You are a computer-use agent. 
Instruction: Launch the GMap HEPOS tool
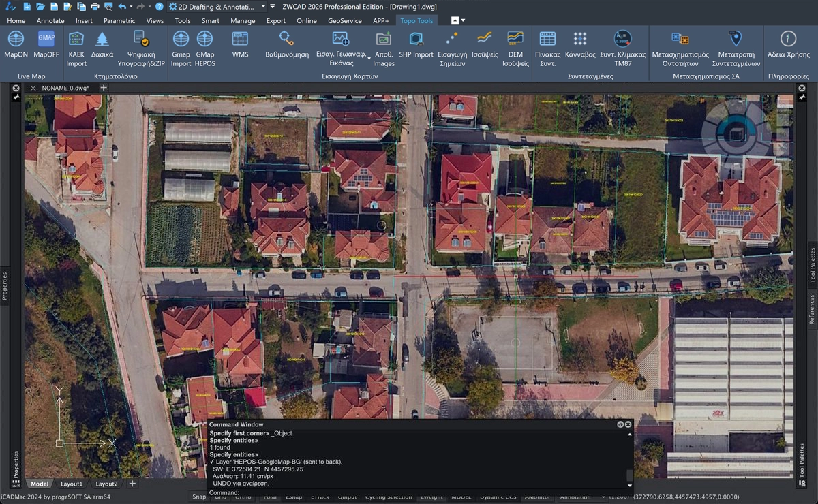[204, 48]
